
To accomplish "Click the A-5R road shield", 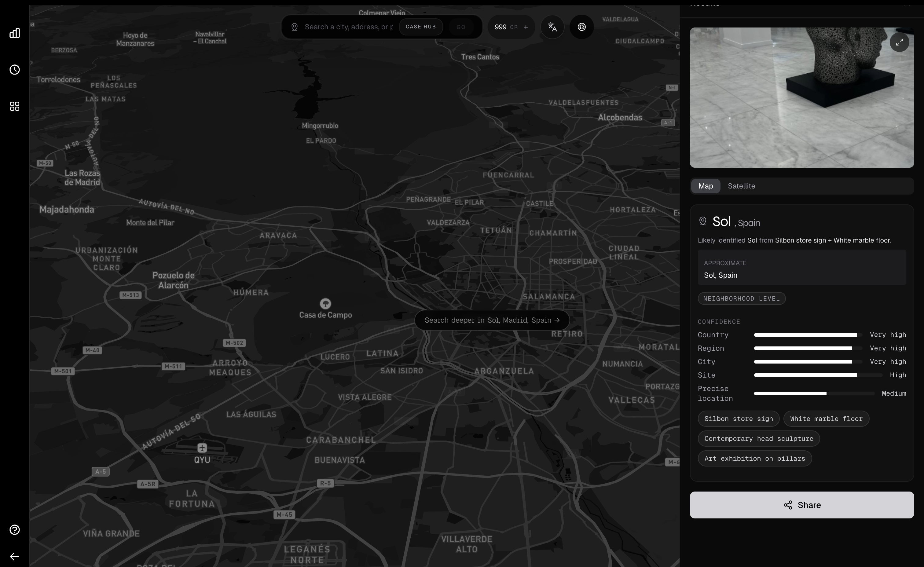I will pyautogui.click(x=148, y=484).
